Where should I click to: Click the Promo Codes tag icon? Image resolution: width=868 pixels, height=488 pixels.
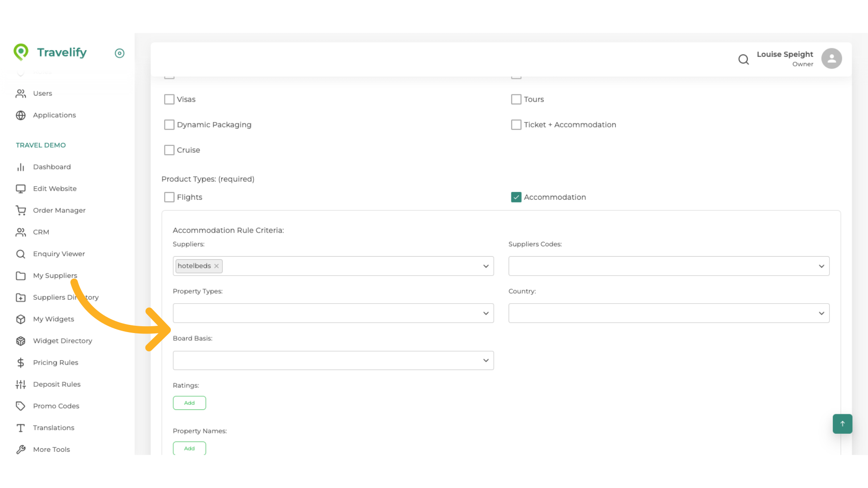21,406
